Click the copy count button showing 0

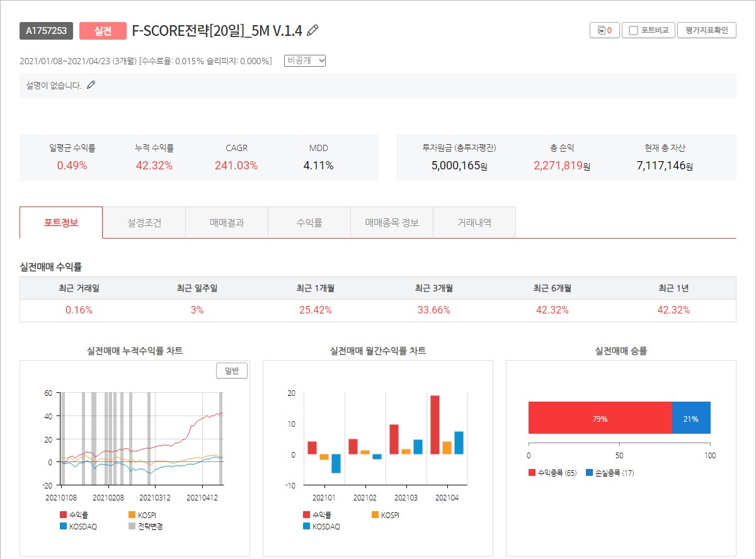click(605, 30)
